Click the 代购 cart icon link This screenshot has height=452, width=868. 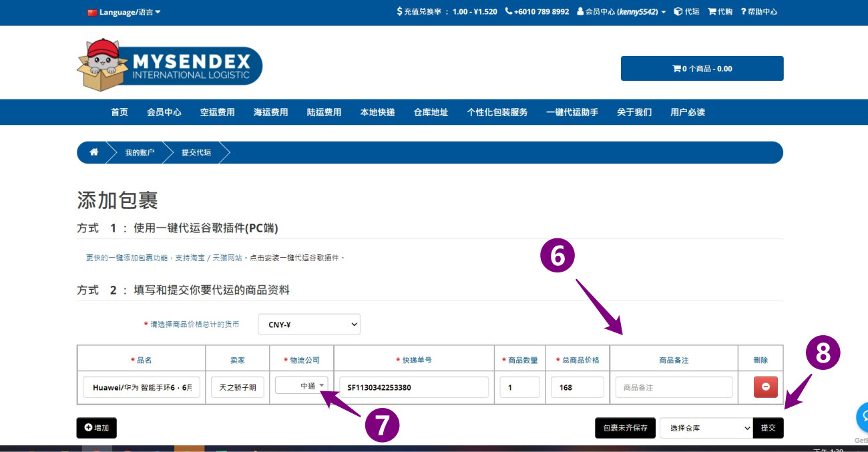[x=720, y=11]
